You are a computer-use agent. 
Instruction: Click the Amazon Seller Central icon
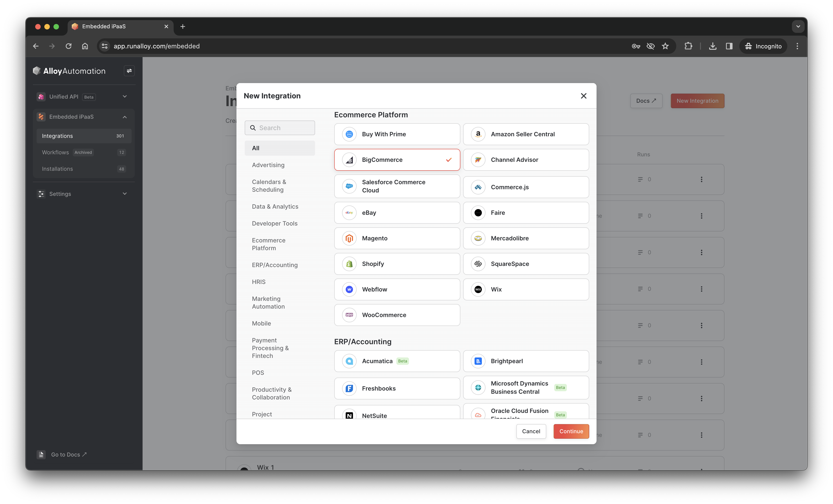pos(478,134)
